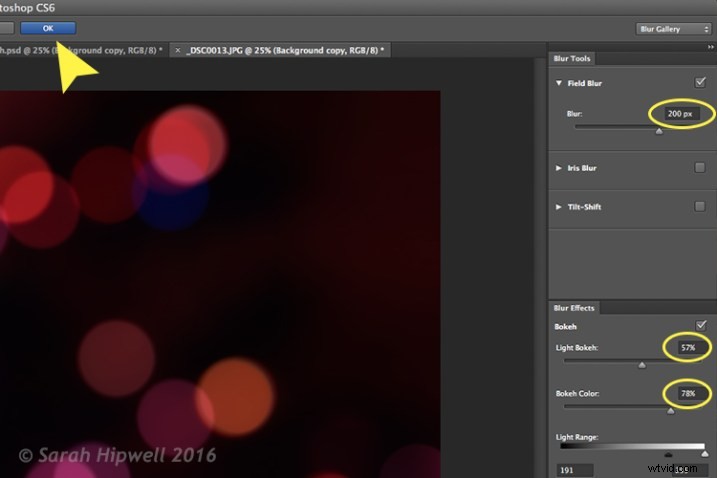
Task: Click the Light Range label
Action: pos(577,437)
